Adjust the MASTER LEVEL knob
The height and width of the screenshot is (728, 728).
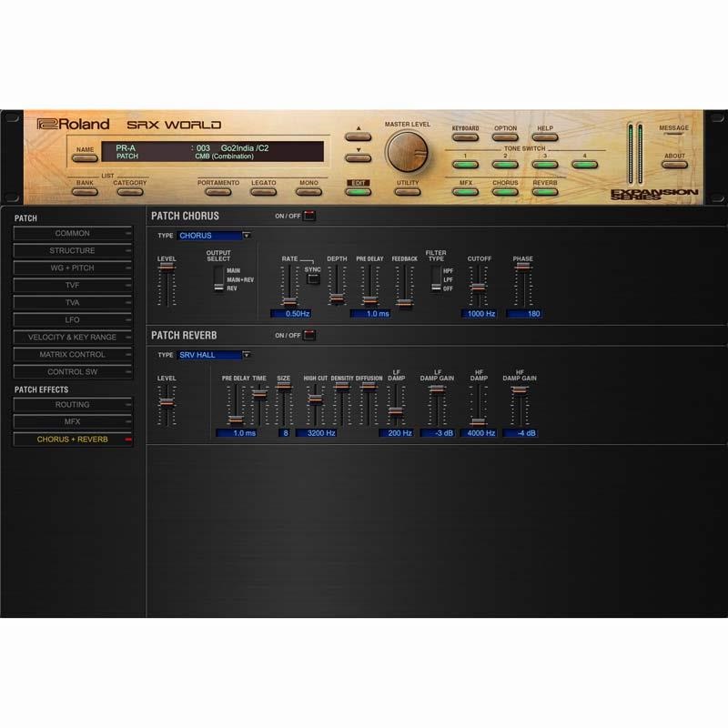point(407,152)
